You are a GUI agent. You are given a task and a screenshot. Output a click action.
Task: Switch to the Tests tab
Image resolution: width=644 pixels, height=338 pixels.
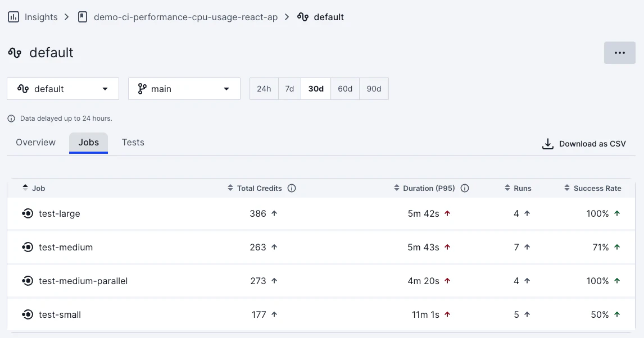133,143
